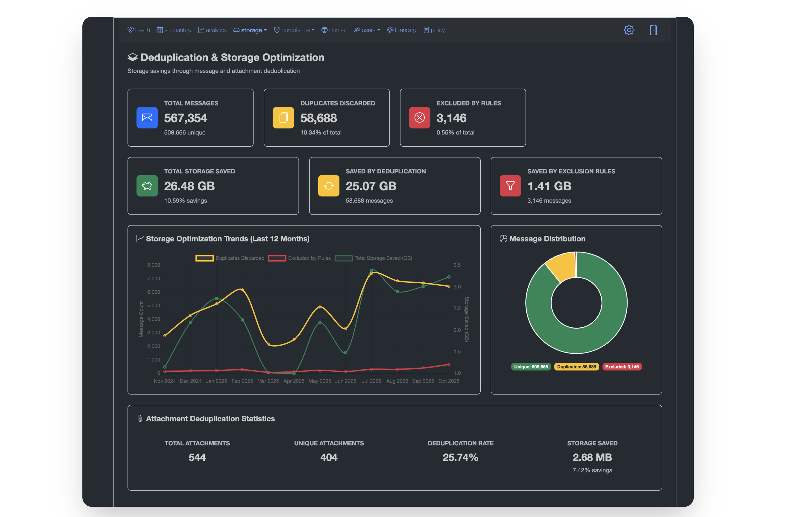This screenshot has height=517, width=812.
Task: Open the analytics nav item
Action: click(x=212, y=30)
